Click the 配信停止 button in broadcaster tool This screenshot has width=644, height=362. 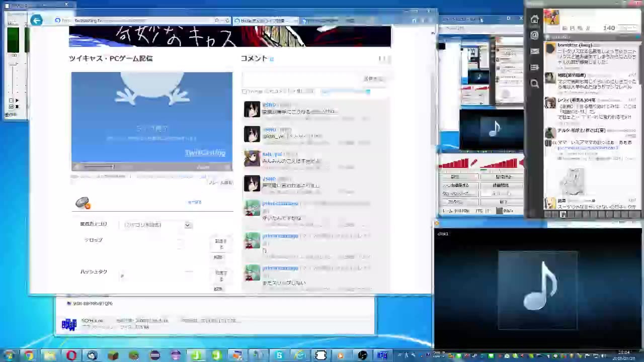coord(503,177)
